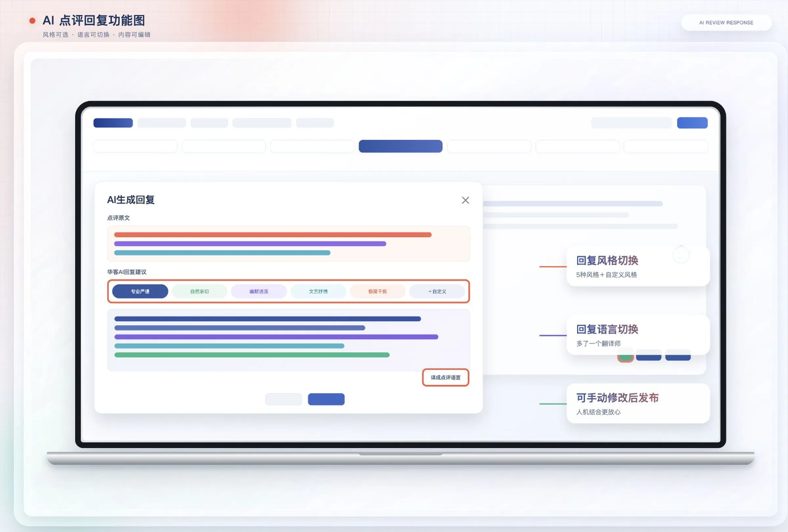Click the 点评原文 review text box
Image resolution: width=788 pixels, height=532 pixels.
[289, 243]
